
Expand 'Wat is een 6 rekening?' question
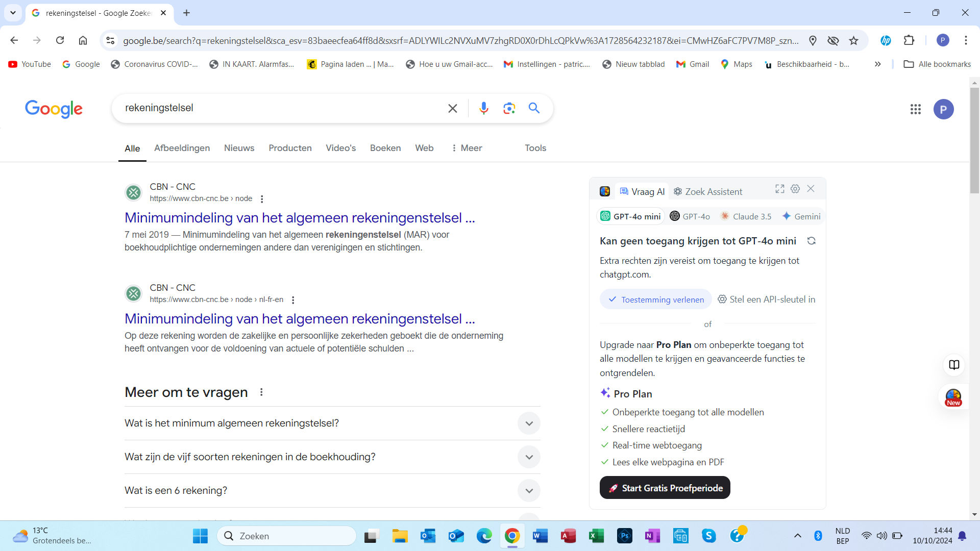529,491
